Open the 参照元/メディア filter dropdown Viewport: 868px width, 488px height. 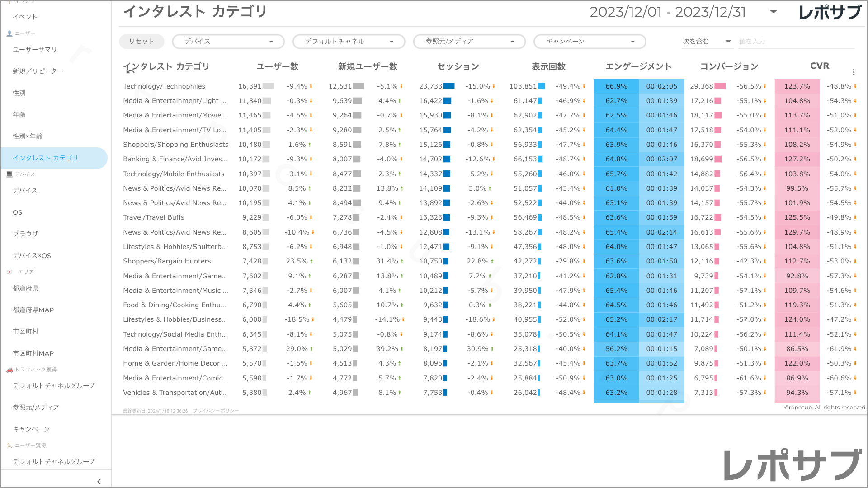point(469,42)
